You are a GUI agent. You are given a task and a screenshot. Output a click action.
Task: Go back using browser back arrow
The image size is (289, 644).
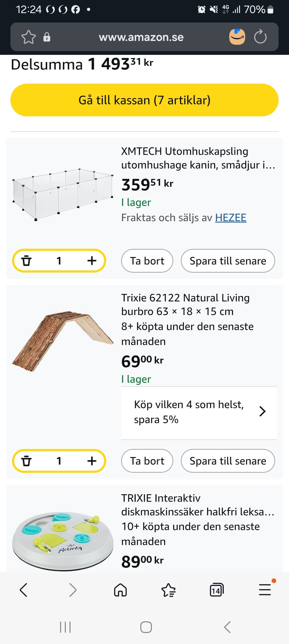coord(23,590)
